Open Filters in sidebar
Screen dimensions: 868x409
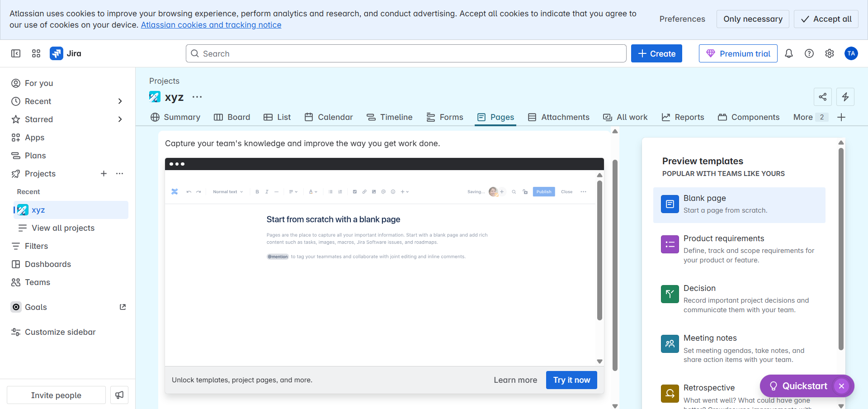coord(68,246)
